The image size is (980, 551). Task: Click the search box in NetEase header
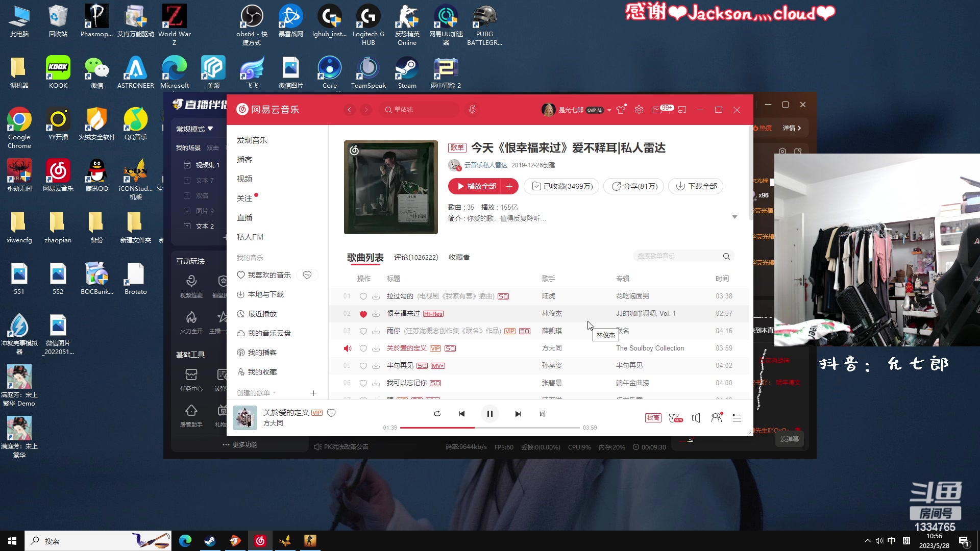(420, 110)
